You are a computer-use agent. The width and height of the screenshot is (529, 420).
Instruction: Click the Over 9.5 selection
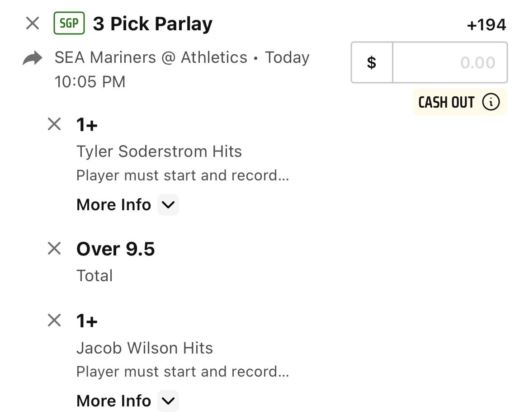pos(115,249)
